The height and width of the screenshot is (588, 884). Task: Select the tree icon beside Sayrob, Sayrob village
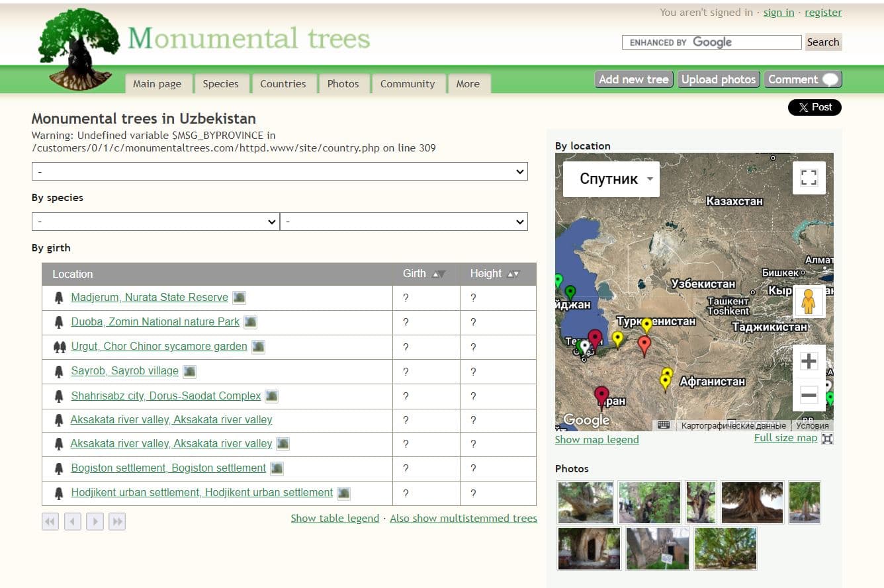click(x=59, y=372)
